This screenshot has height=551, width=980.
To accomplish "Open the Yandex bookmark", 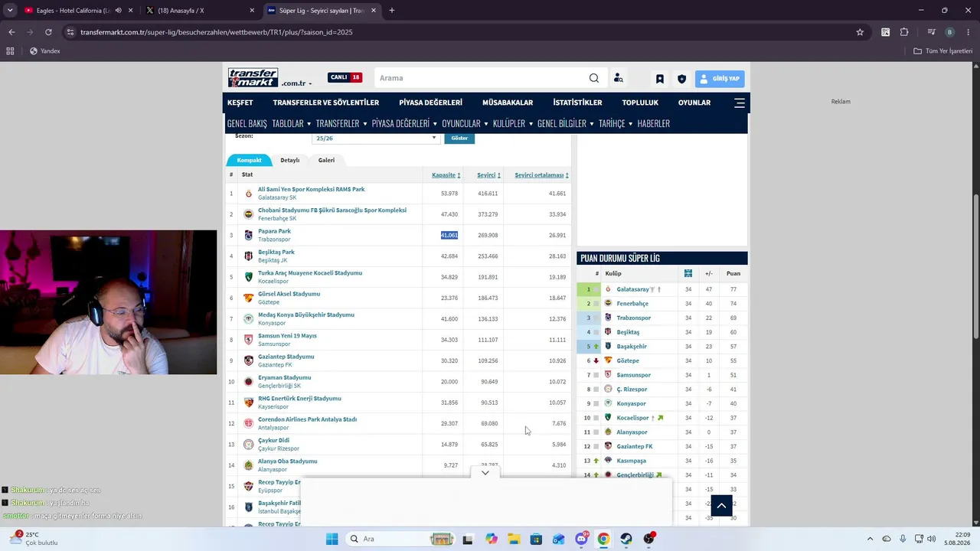I will point(44,51).
